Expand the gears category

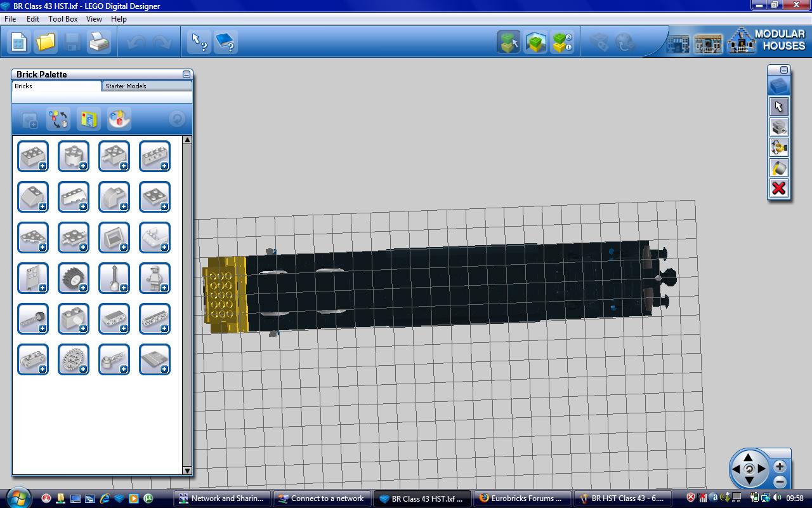pos(74,359)
